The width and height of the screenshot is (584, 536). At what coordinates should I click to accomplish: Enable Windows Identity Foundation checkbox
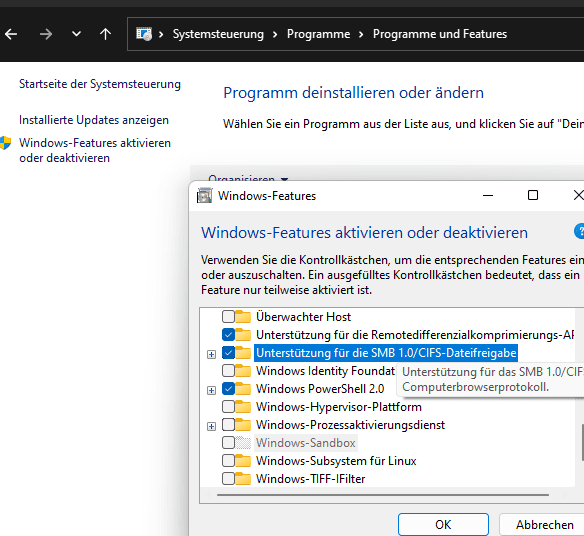[228, 371]
